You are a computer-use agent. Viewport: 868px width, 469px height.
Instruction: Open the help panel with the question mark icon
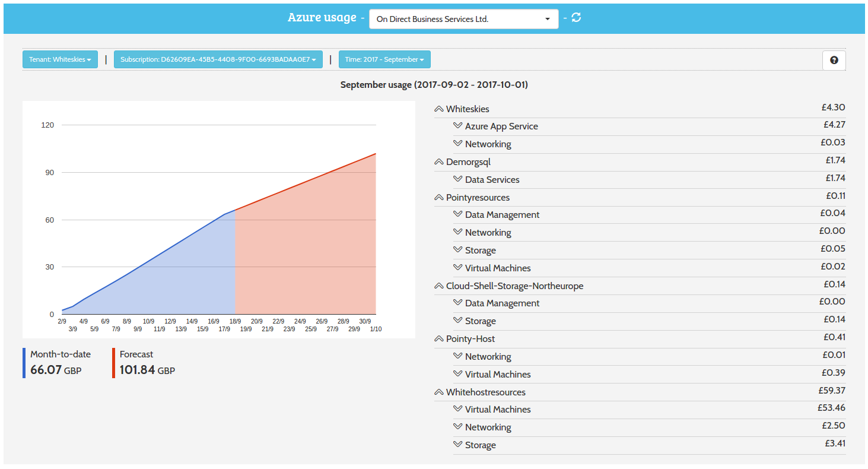click(x=834, y=60)
